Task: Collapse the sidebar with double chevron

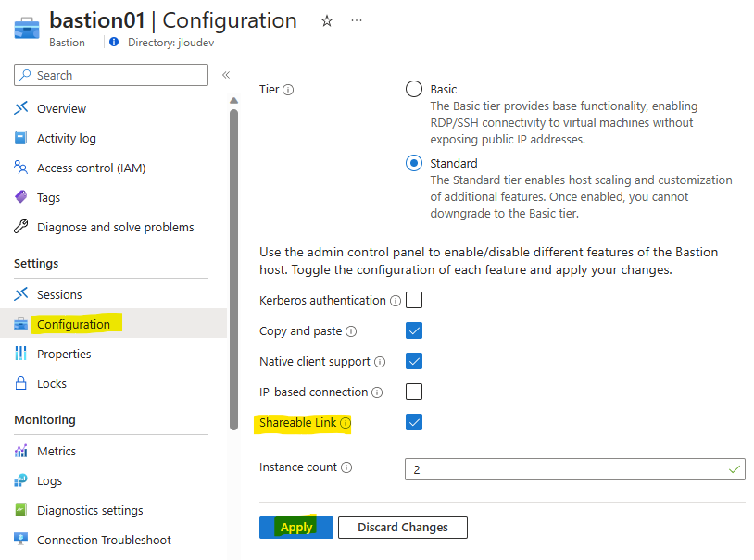Action: tap(226, 75)
